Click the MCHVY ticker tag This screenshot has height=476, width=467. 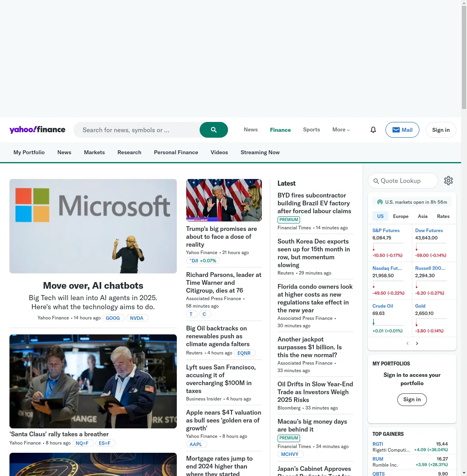[290, 454]
